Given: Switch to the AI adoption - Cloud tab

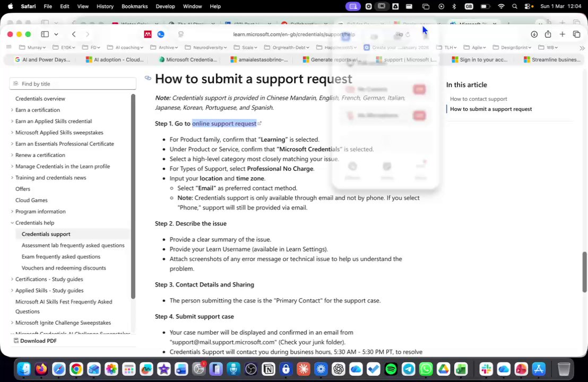Looking at the screenshot, I should point(115,59).
